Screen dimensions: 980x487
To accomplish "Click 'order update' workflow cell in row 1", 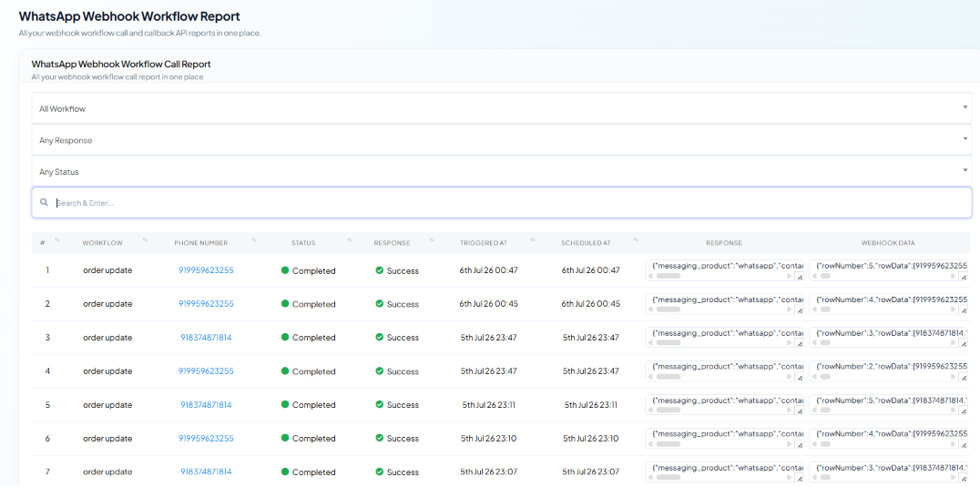I will coord(107,270).
